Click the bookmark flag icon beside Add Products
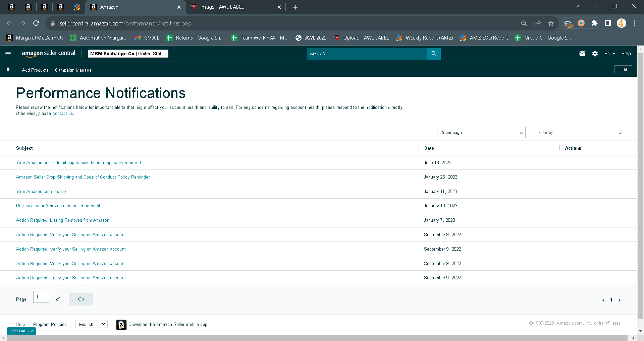The image size is (644, 341). pos(8,69)
